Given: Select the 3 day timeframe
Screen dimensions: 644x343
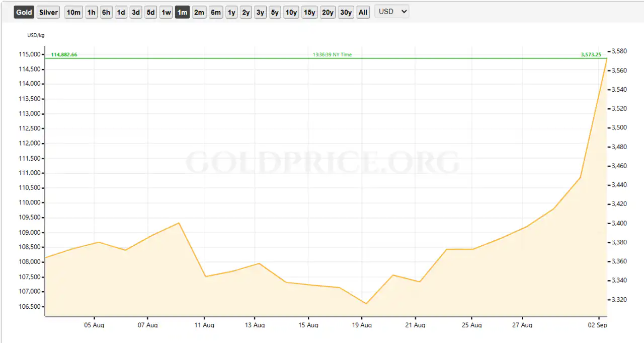Looking at the screenshot, I should tap(135, 12).
